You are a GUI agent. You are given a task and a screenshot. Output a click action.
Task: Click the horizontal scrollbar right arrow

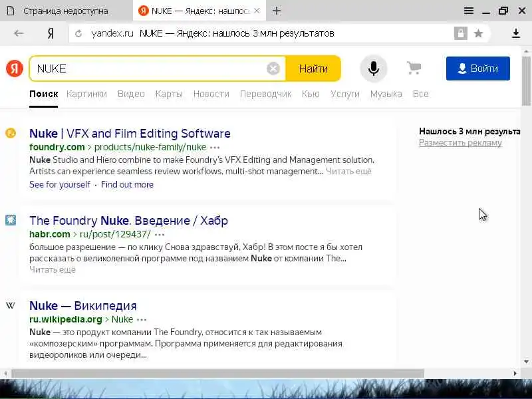(515, 374)
